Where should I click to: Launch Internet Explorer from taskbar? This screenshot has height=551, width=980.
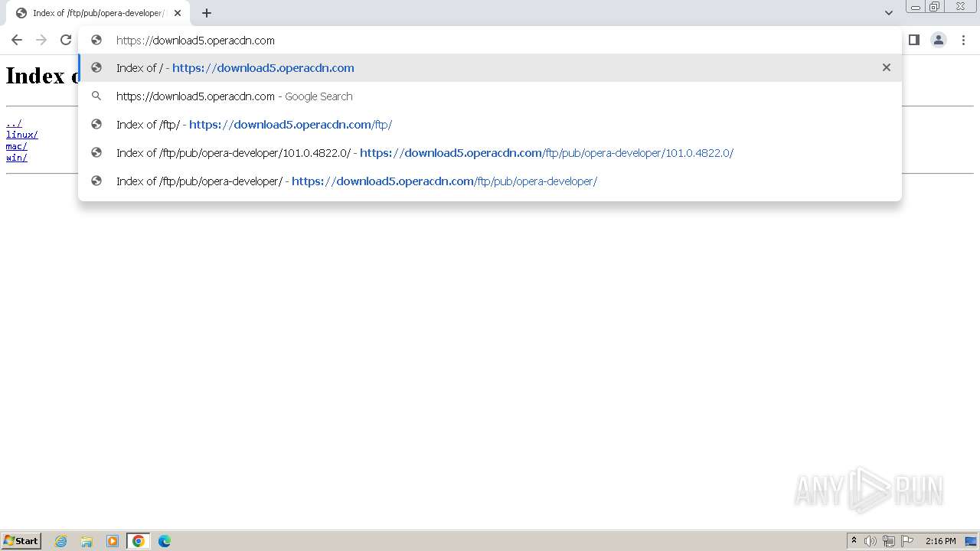coord(61,541)
